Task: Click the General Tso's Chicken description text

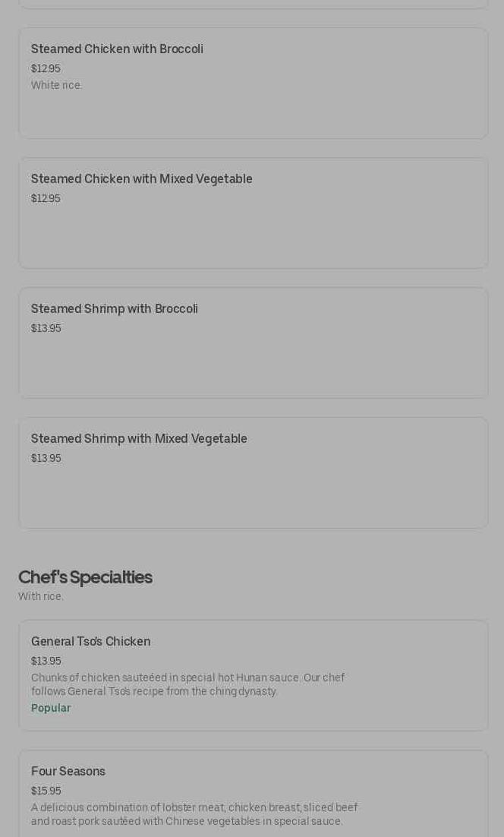Action: (187, 684)
